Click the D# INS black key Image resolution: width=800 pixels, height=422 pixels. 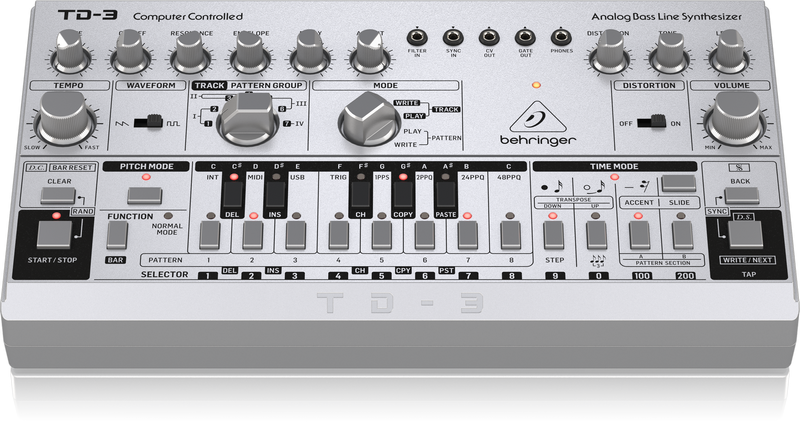pos(276,194)
